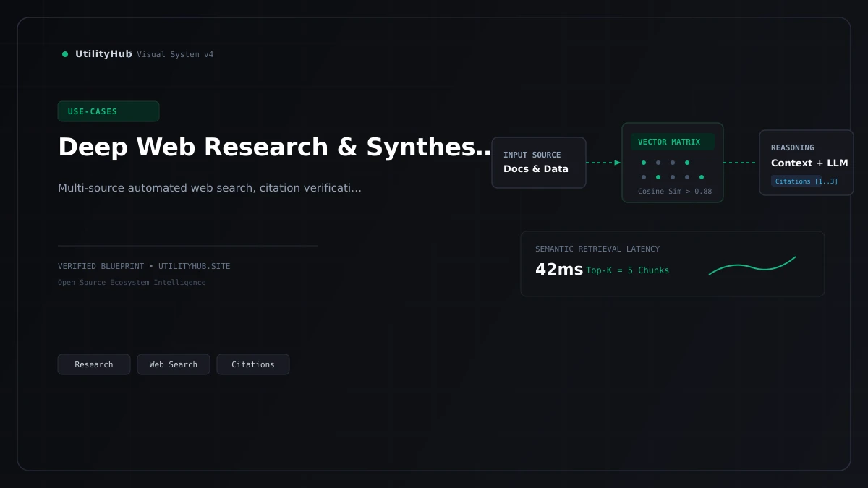Open the Input Source Docs & Data card
This screenshot has height=488, width=868.
click(x=539, y=163)
